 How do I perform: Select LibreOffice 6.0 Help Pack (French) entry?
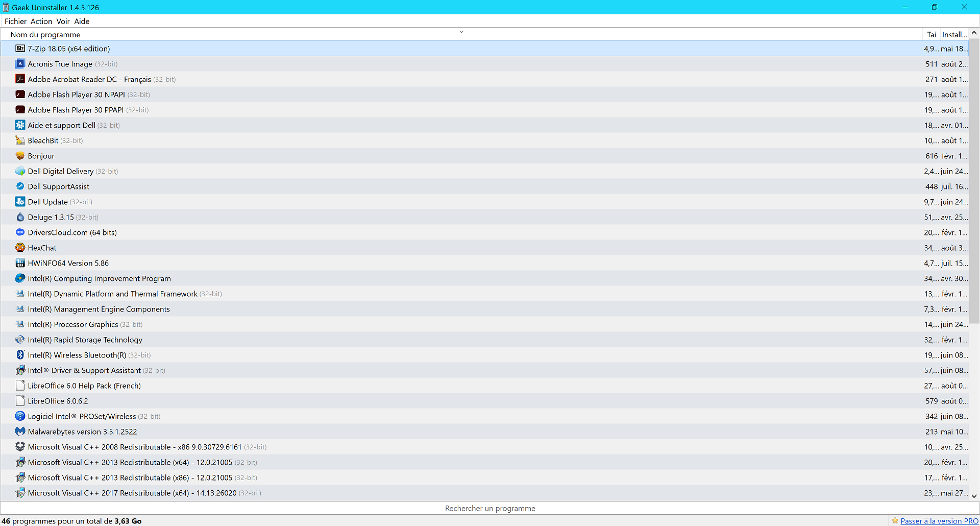click(x=485, y=386)
